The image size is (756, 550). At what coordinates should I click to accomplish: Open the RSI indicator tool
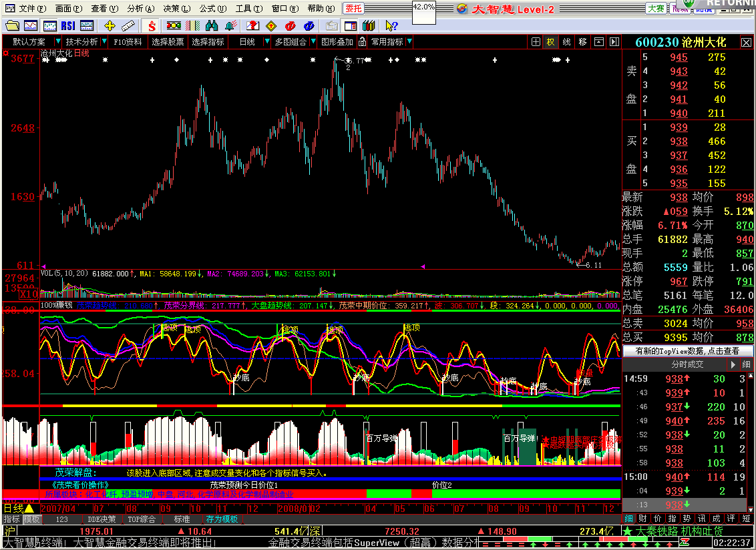pos(68,25)
